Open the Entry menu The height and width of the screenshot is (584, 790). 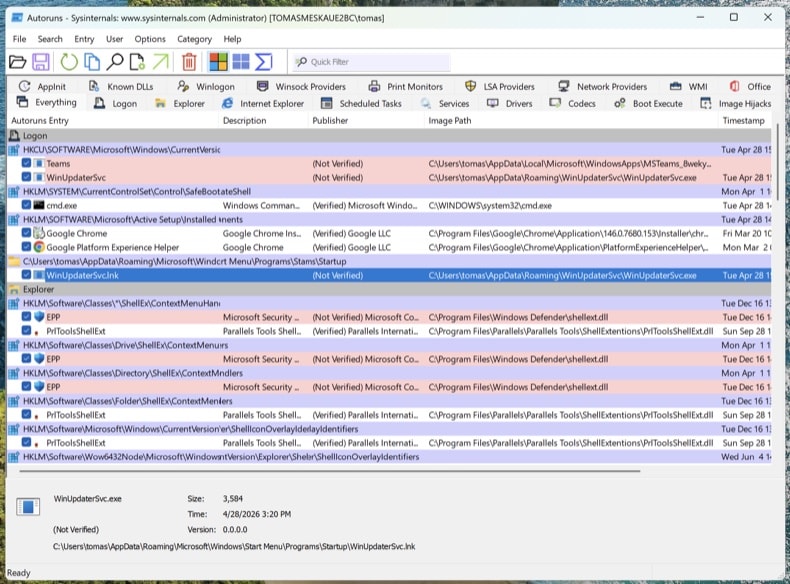tap(84, 39)
